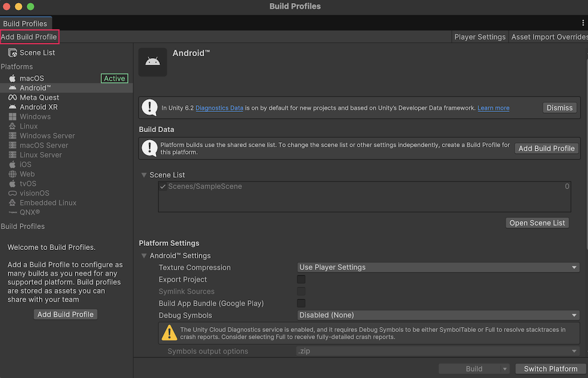Viewport: 588px width, 378px height.
Task: Choose the Windows platform icon
Action: click(12, 117)
